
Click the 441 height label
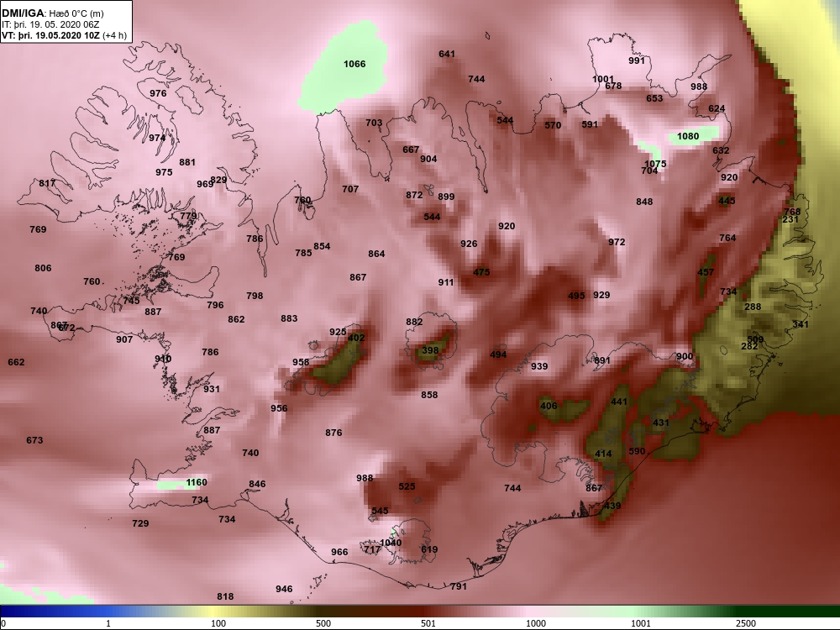619,402
